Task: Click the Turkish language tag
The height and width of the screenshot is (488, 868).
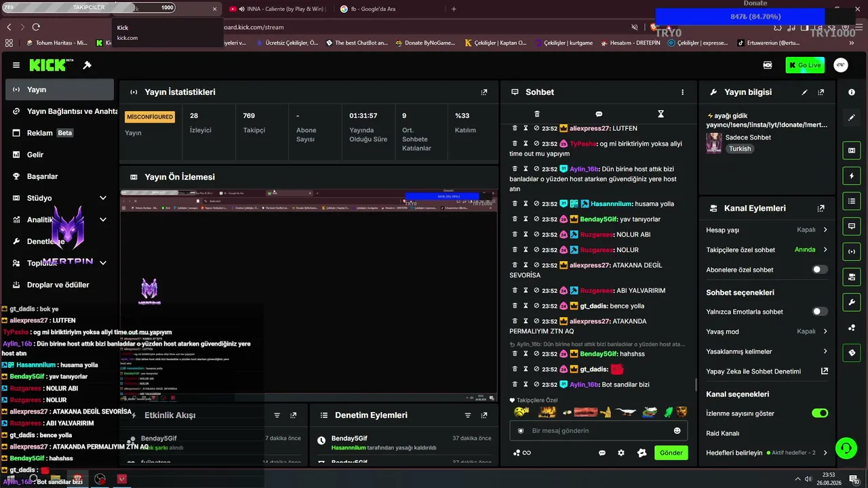Action: pos(740,148)
